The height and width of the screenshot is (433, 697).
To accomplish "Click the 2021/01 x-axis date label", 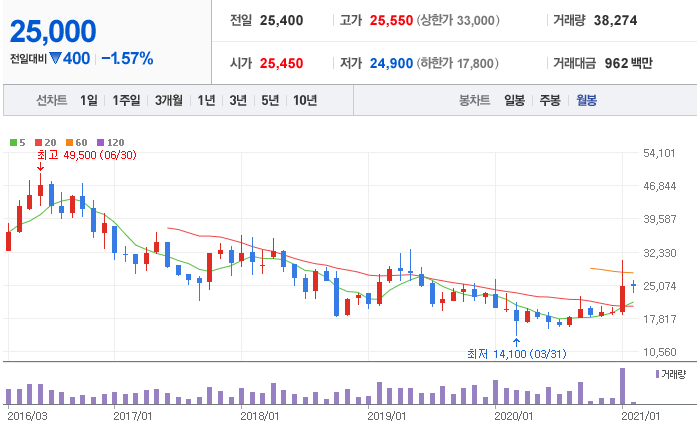I will click(x=641, y=416).
